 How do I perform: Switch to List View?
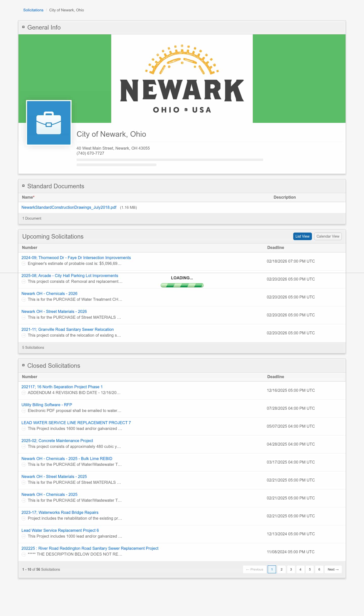302,236
